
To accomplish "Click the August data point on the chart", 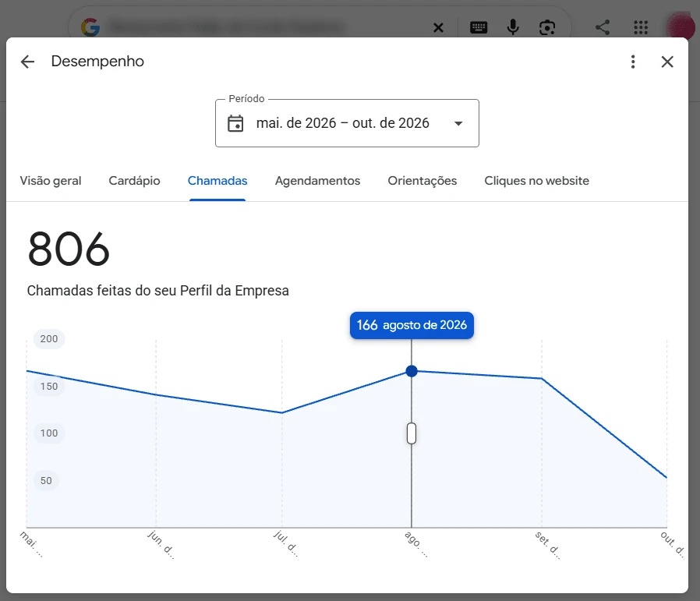I will point(412,371).
